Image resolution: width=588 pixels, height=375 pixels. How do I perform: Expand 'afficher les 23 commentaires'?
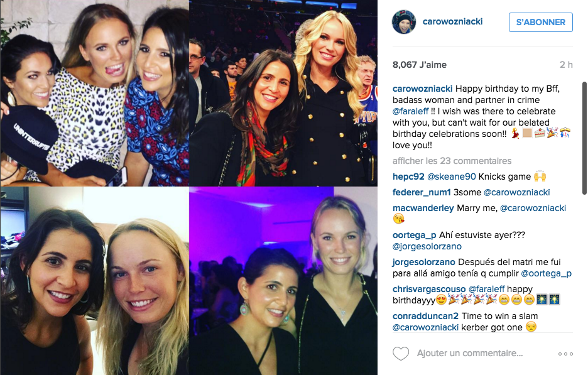tap(452, 161)
